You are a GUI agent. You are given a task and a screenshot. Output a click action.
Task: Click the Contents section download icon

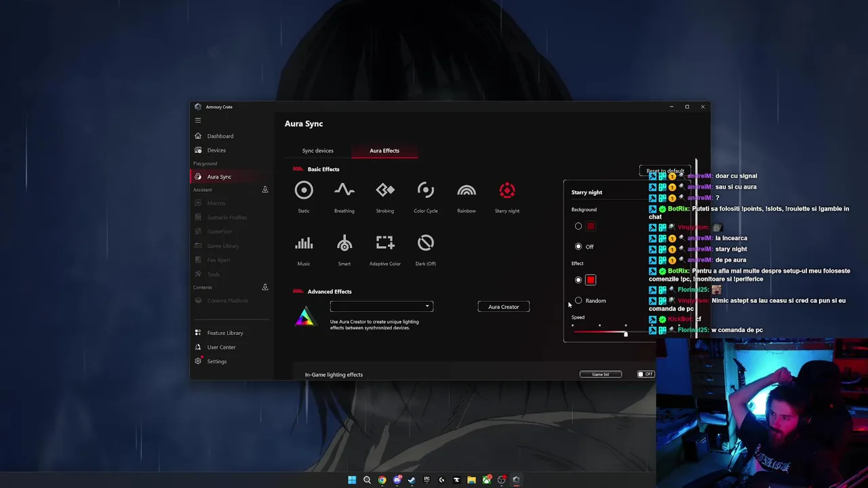coord(265,287)
